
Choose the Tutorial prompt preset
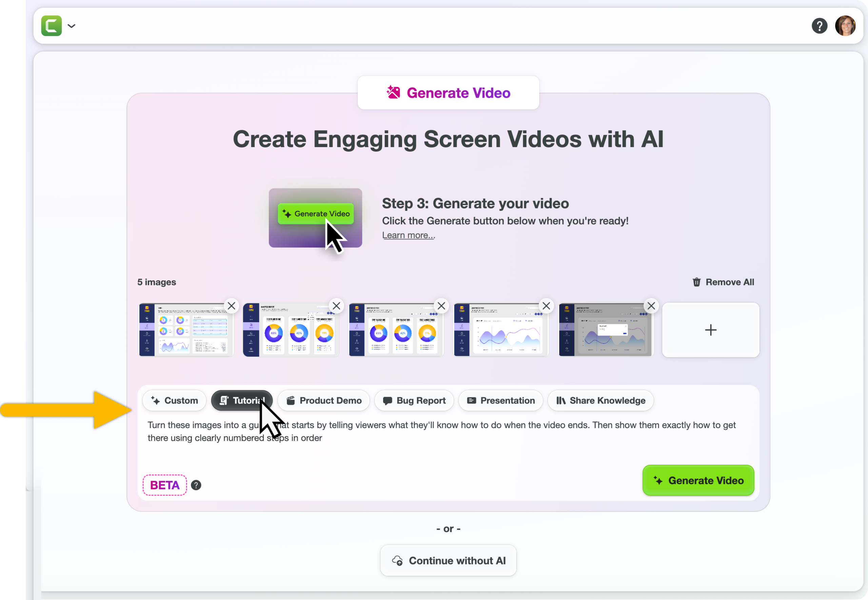242,400
